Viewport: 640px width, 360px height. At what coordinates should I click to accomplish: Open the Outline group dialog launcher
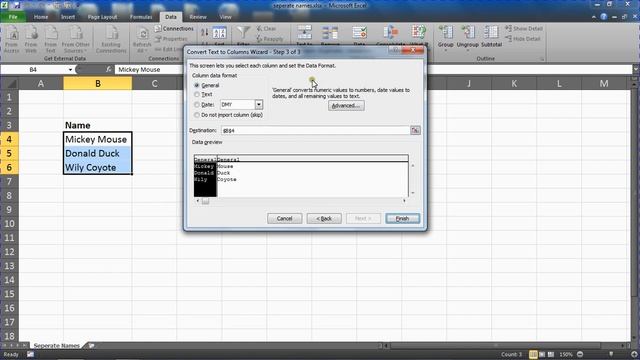click(x=542, y=59)
